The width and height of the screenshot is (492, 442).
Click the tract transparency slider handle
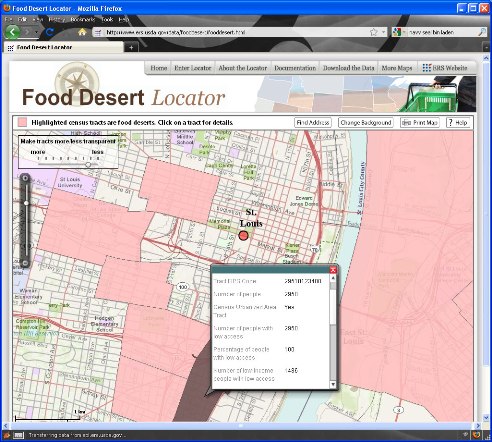pyautogui.click(x=88, y=164)
